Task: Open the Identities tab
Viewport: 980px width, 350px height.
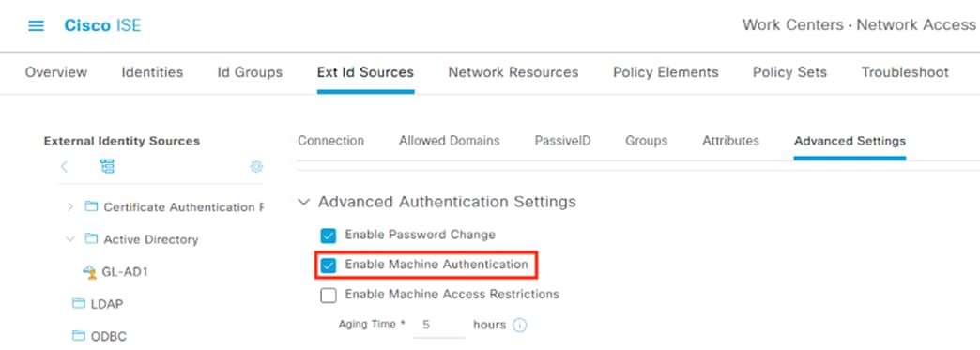Action: point(152,72)
